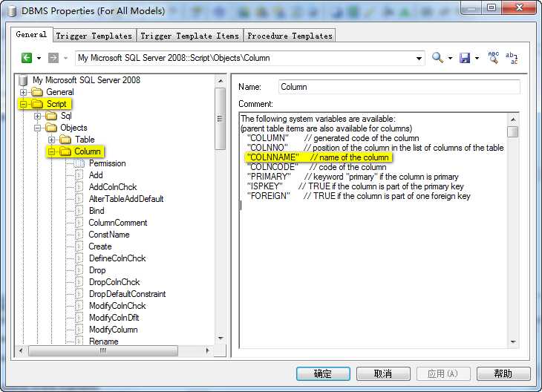Screen dimensions: 542x392
Task: Collapse the Column folder node
Action: 51,151
